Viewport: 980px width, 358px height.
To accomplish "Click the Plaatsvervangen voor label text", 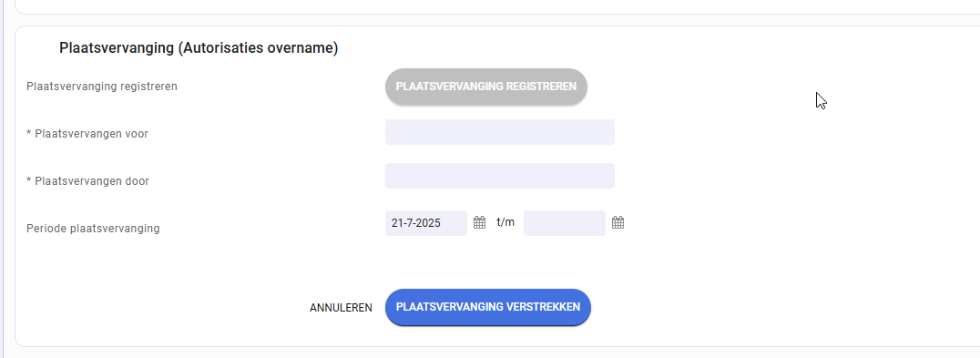I will point(91,134).
